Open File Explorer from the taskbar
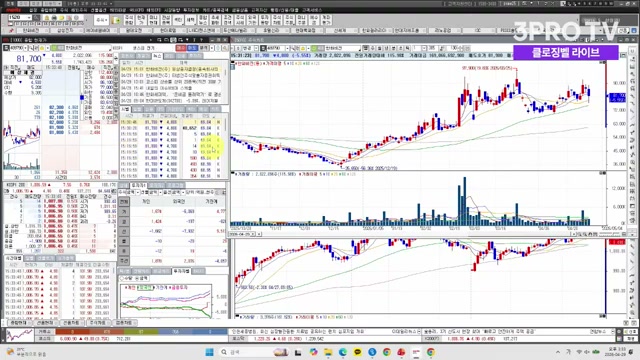640x360 pixels. (328, 352)
